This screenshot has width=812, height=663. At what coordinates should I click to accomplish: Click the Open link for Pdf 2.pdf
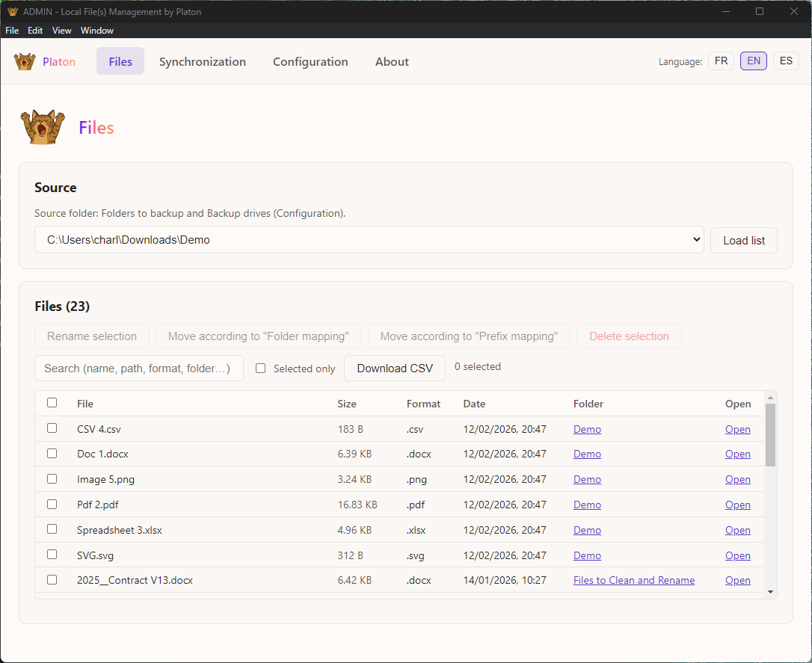tap(737, 505)
